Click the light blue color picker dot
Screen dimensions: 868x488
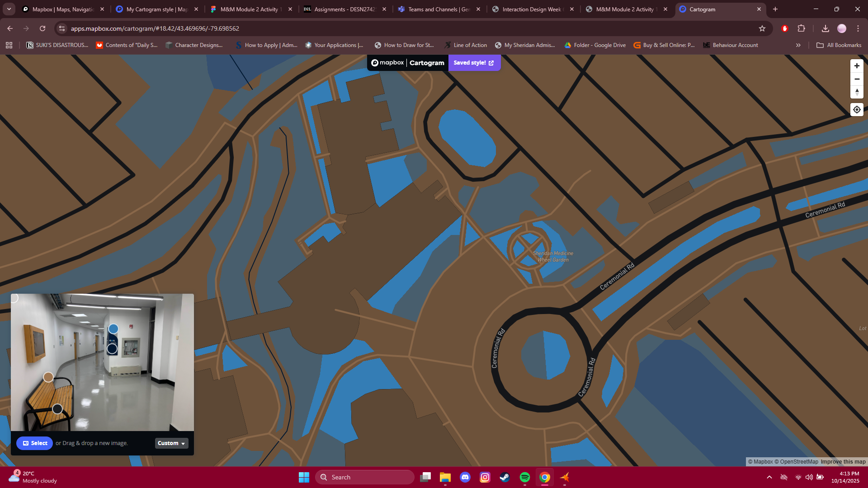[x=113, y=329]
